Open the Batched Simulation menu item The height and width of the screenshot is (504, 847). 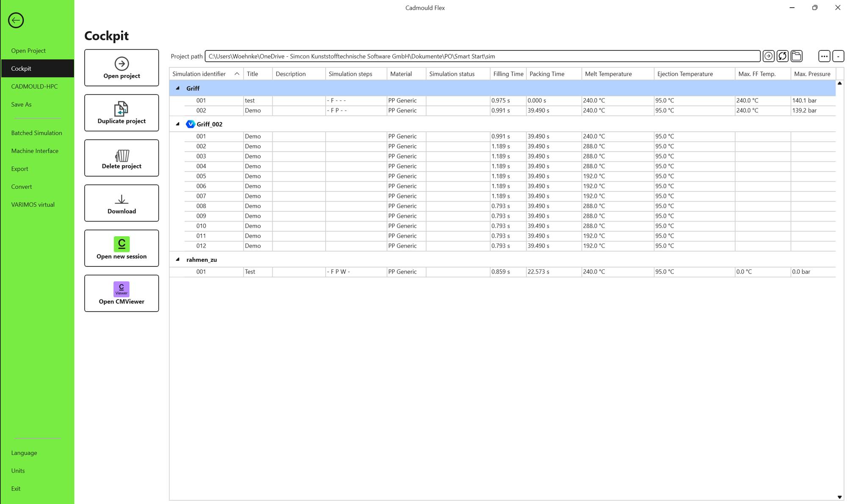(x=36, y=133)
